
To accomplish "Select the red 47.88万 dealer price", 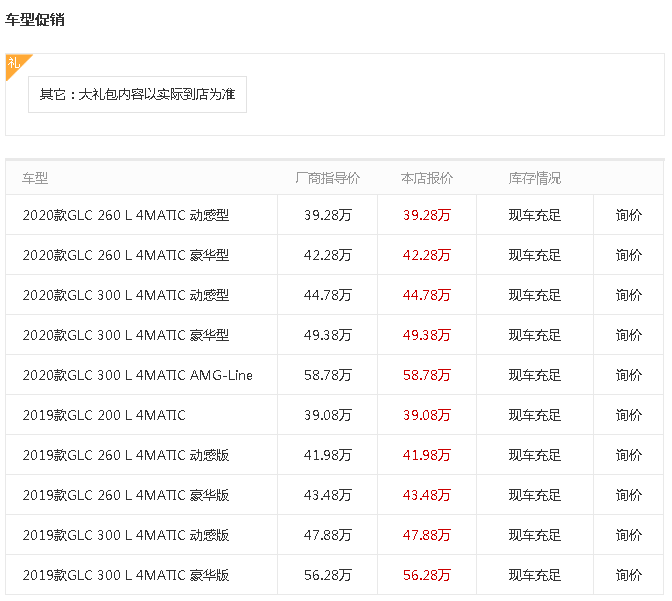I will 427,535.
